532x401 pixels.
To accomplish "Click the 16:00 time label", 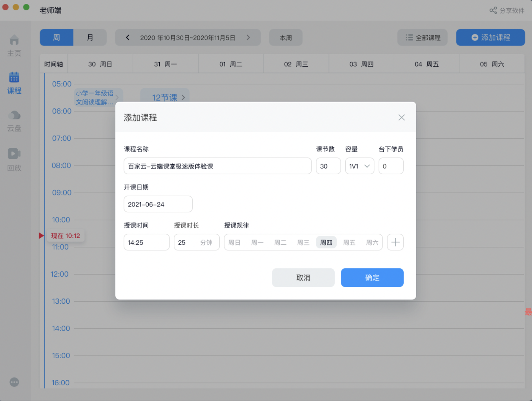I will tap(60, 383).
